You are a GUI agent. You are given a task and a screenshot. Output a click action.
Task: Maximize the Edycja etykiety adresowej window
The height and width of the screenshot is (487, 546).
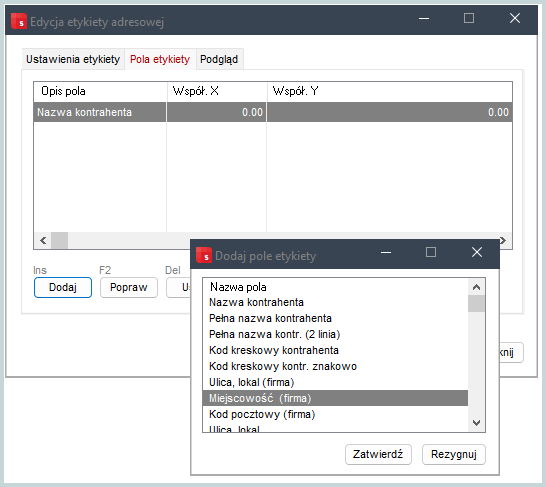[x=469, y=18]
